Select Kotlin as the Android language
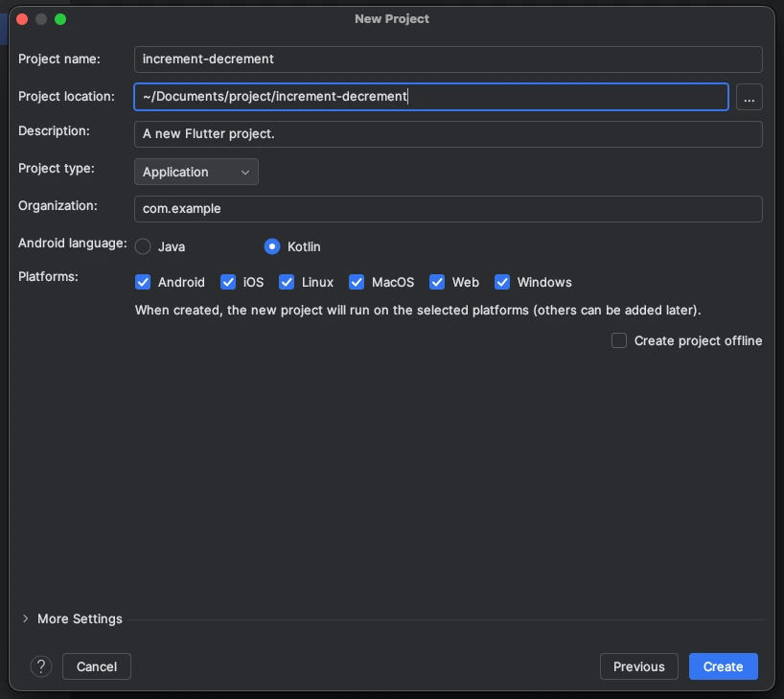784x699 pixels. pyautogui.click(x=271, y=246)
